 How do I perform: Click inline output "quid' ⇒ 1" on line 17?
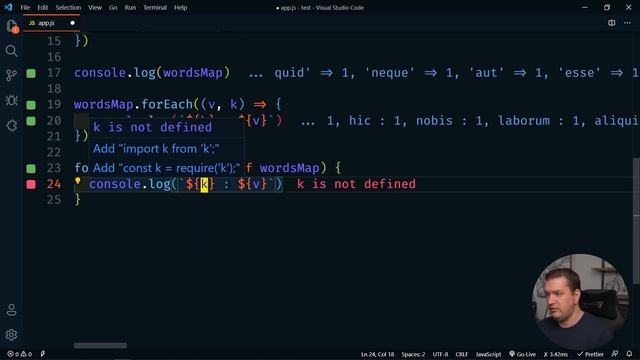[312, 73]
